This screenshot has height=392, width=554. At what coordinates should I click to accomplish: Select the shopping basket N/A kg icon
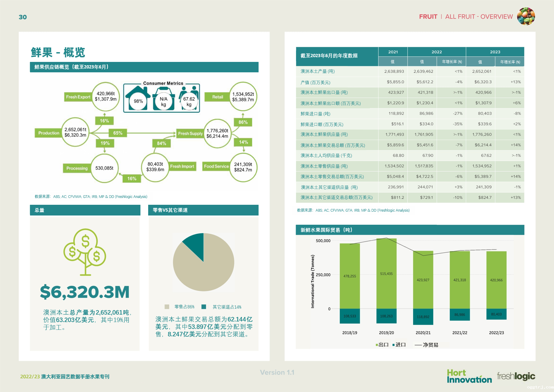tap(163, 100)
